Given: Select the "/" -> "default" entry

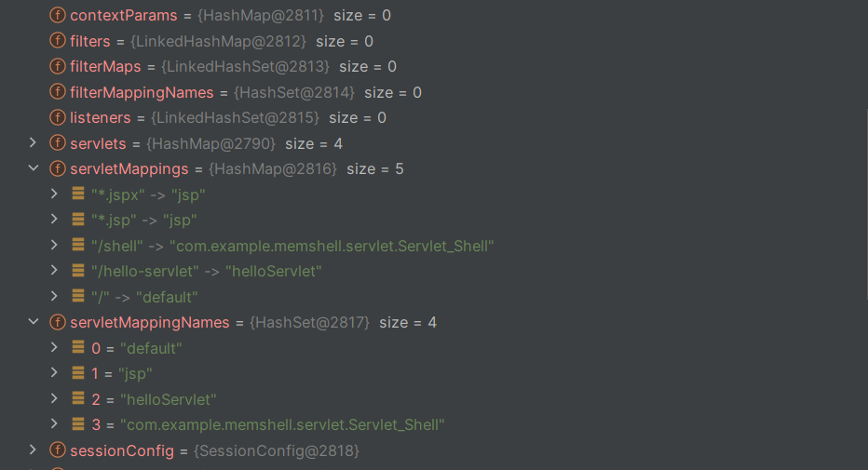Looking at the screenshot, I should tap(432, 297).
